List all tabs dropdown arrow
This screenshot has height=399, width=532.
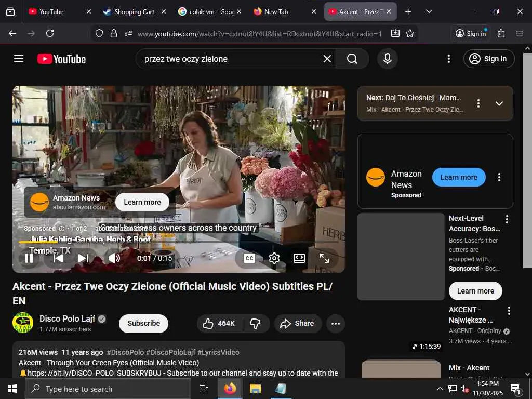429,11
